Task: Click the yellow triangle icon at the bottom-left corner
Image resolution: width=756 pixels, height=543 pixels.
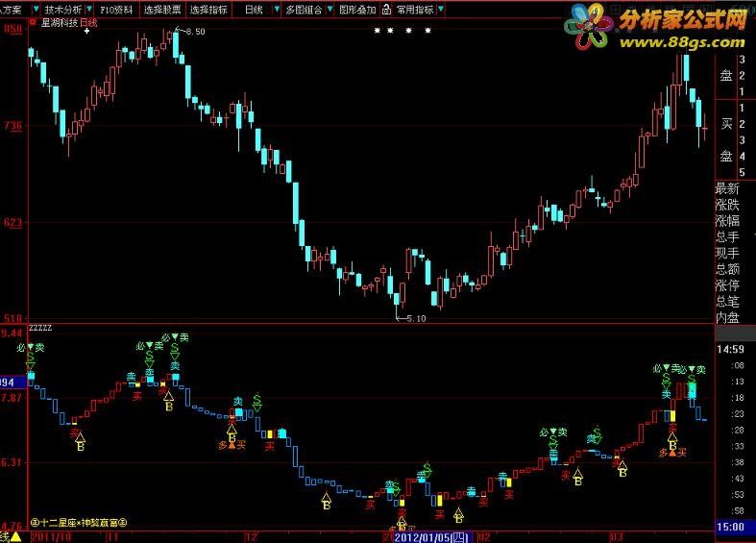Action: pos(16,536)
